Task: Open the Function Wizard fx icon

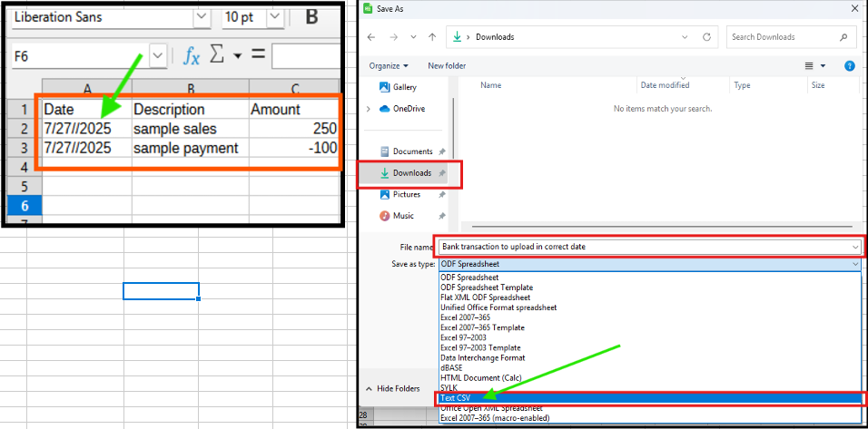Action: 191,55
